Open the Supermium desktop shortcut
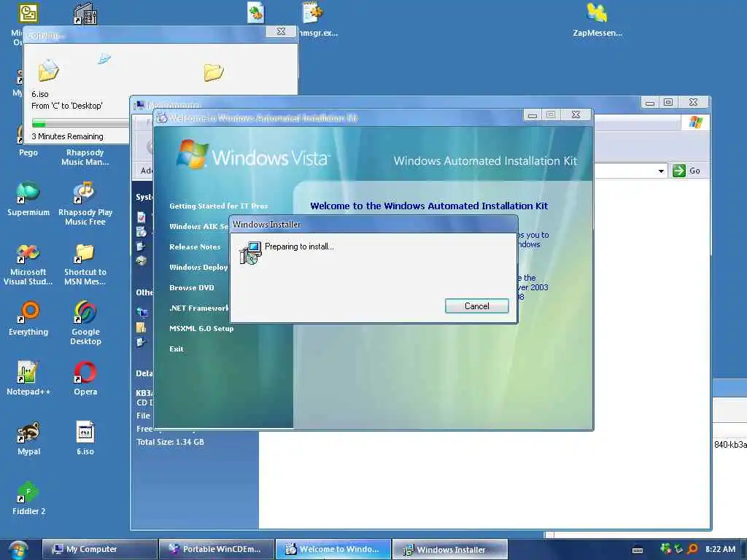This screenshot has width=747, height=560. tap(28, 199)
